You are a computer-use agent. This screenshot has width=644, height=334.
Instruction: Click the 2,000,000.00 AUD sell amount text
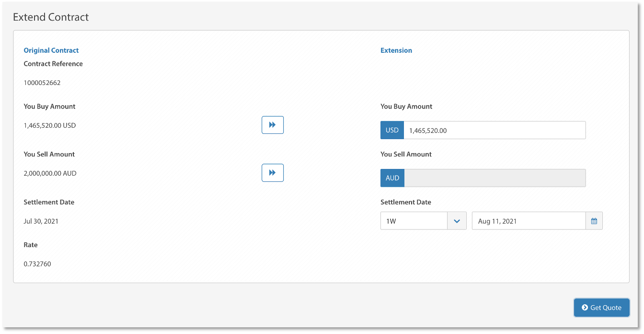pos(50,173)
